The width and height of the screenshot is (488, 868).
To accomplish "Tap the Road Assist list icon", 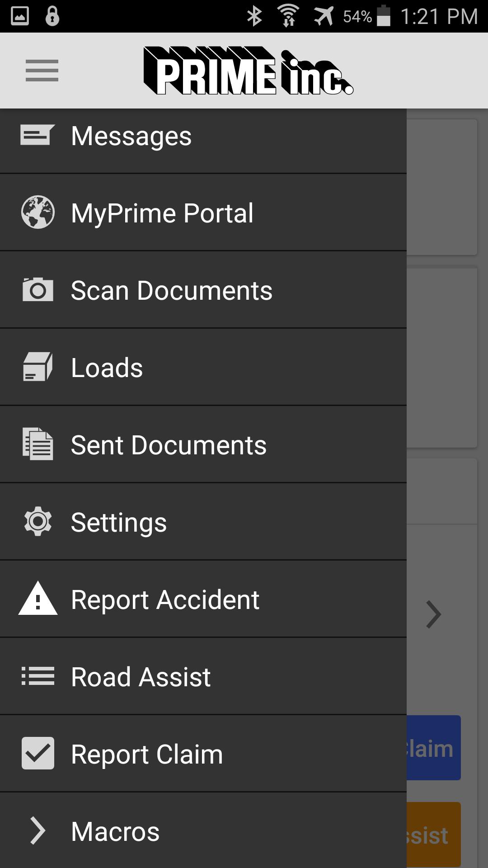I will (x=38, y=676).
